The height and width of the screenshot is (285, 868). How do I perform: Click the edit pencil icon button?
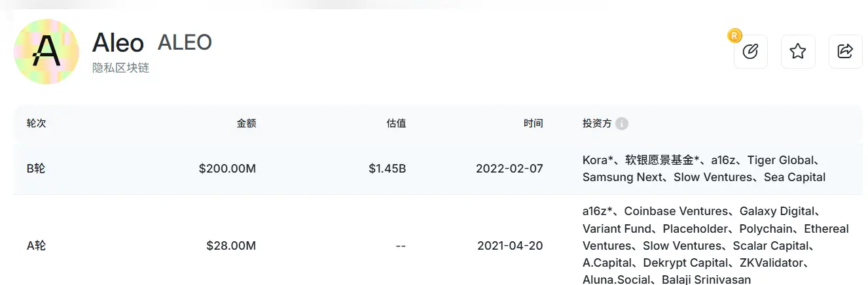tap(750, 52)
